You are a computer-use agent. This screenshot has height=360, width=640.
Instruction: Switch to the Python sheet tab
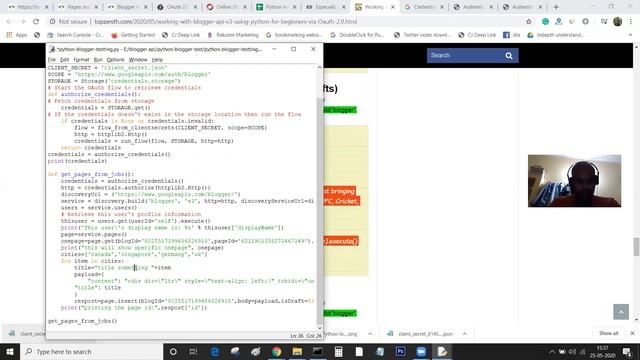[x=277, y=7]
